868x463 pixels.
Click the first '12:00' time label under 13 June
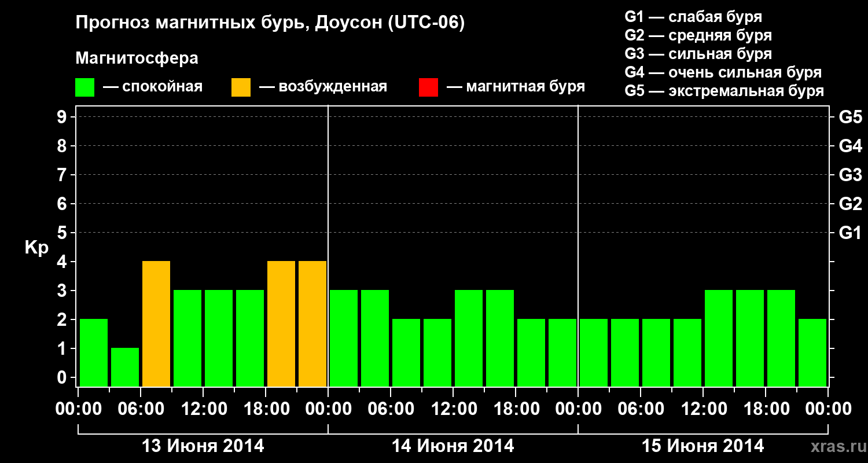point(203,409)
